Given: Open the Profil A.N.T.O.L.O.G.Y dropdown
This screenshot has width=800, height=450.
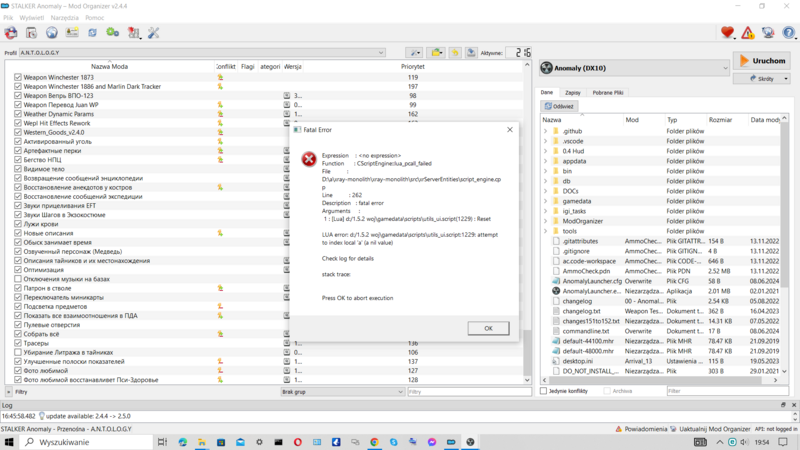Looking at the screenshot, I should point(203,53).
